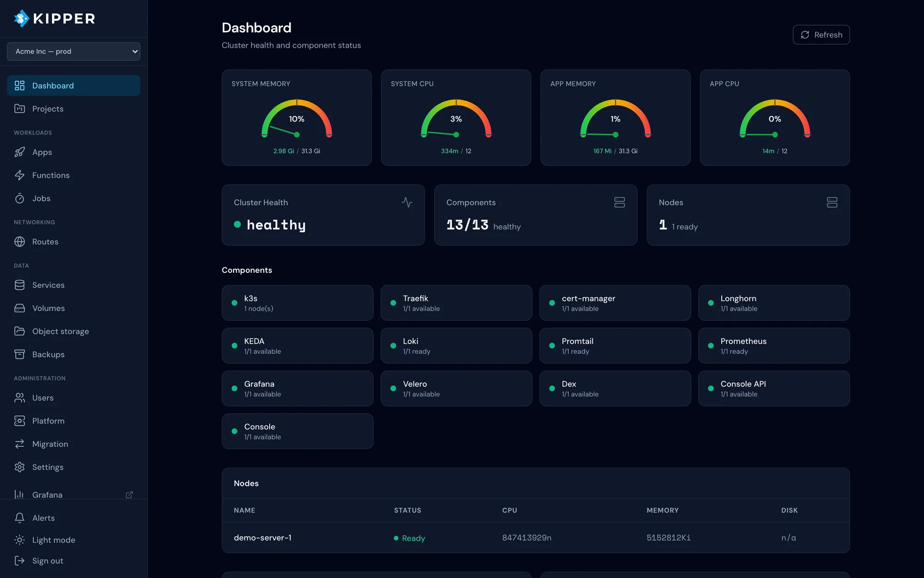Open the Acme Inc — prod cluster dropdown
This screenshot has width=924, height=578.
(73, 51)
